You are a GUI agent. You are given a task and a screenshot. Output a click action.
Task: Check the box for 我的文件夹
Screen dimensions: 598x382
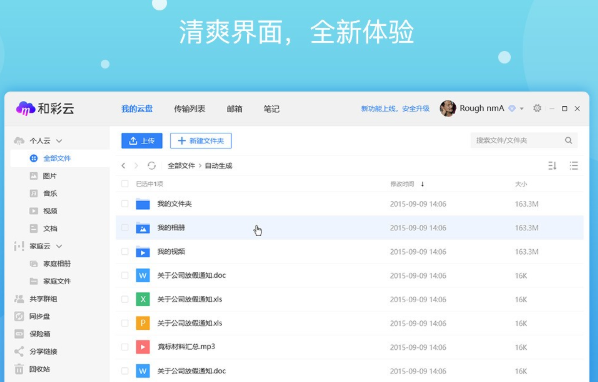pyautogui.click(x=125, y=204)
